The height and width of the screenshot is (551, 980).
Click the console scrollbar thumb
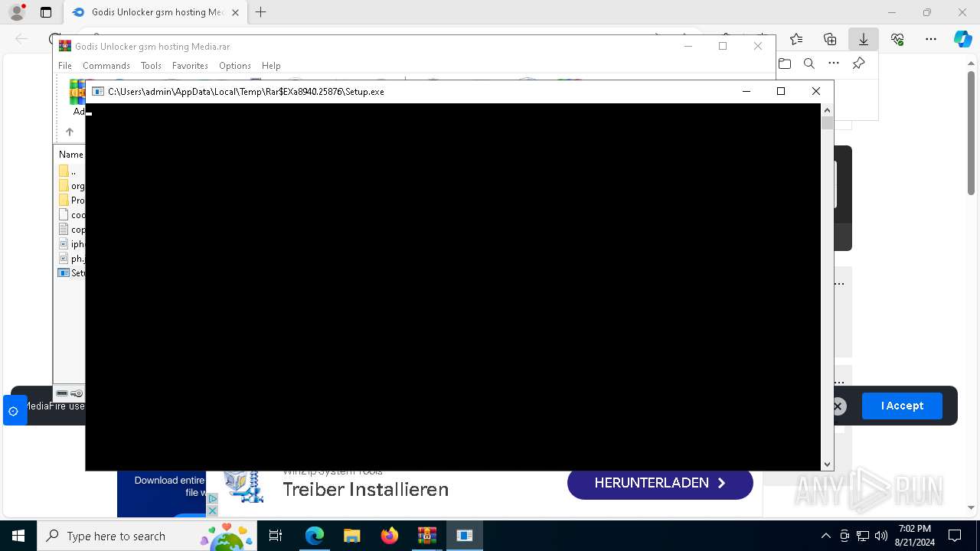(827, 123)
